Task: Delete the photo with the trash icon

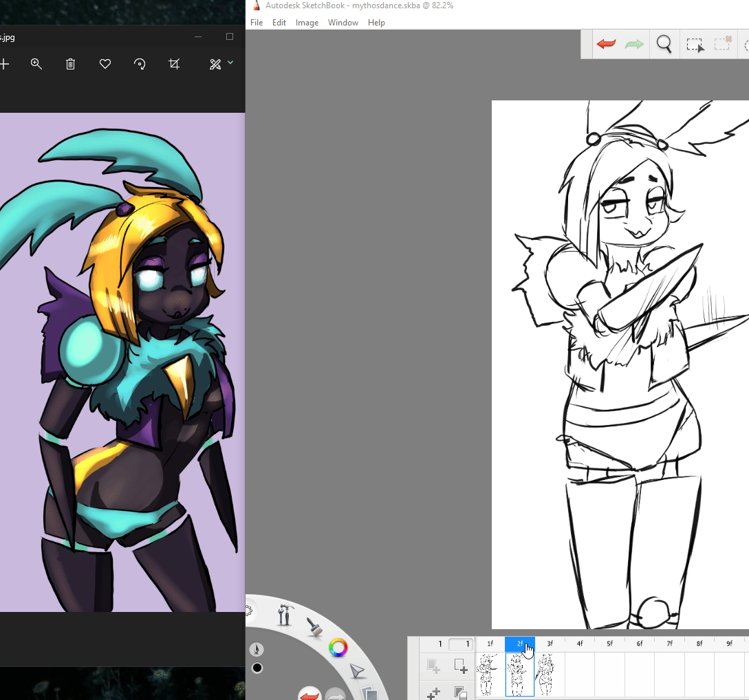Action: pos(70,64)
